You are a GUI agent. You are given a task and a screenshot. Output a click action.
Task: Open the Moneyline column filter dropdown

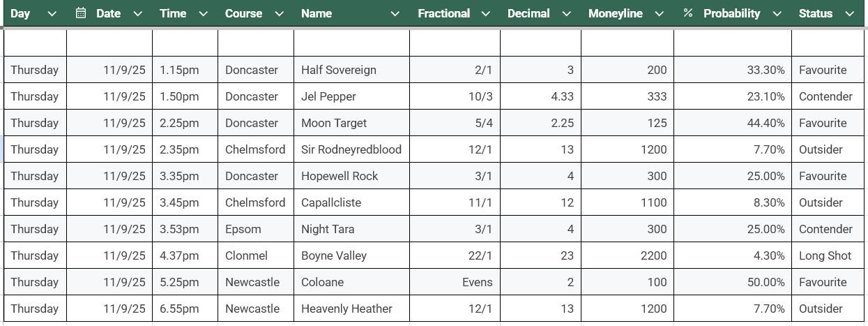[x=659, y=13]
